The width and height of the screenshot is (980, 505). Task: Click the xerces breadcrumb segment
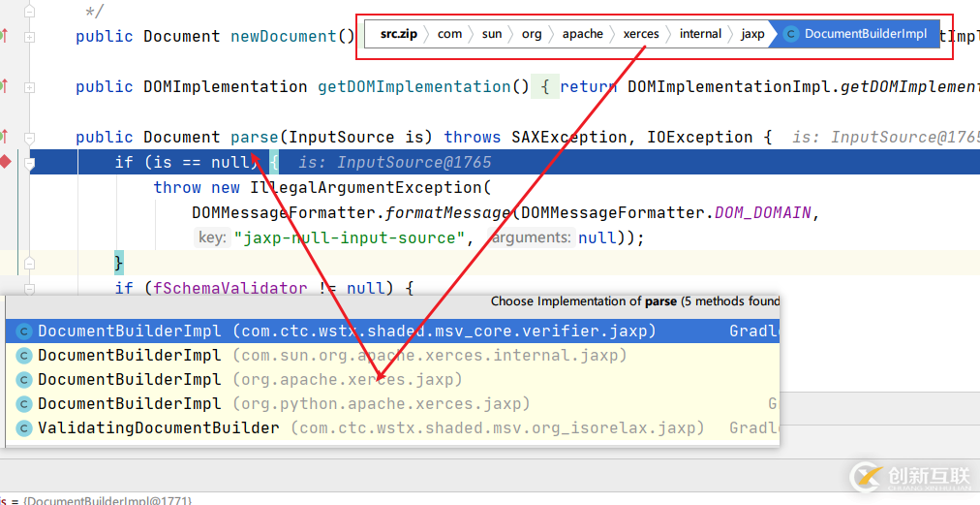pos(641,34)
